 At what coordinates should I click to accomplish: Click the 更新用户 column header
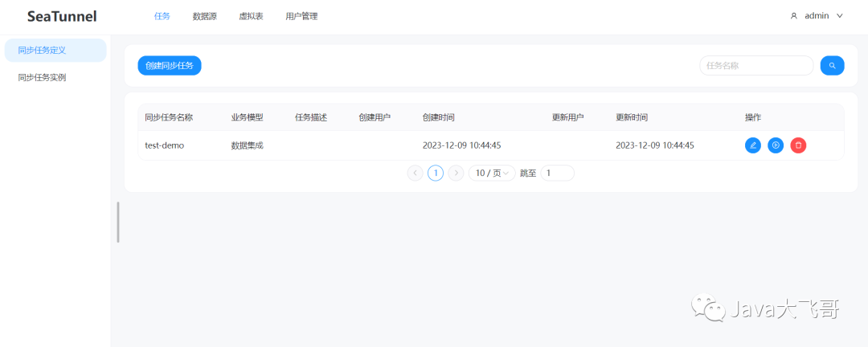pos(568,117)
